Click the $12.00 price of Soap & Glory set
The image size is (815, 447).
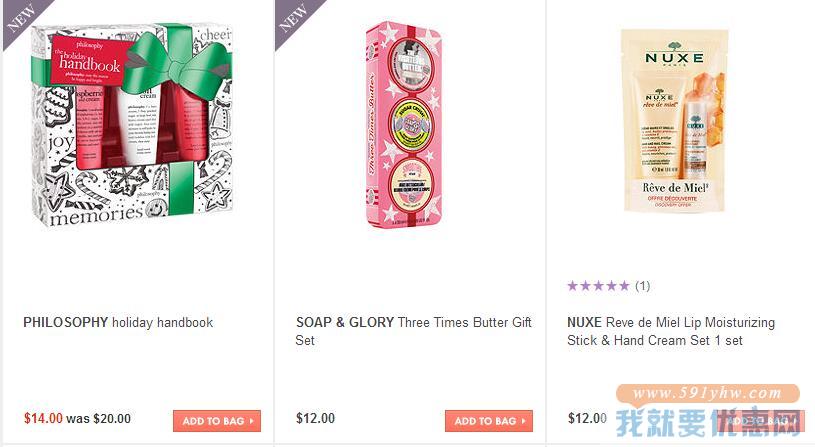click(x=316, y=418)
